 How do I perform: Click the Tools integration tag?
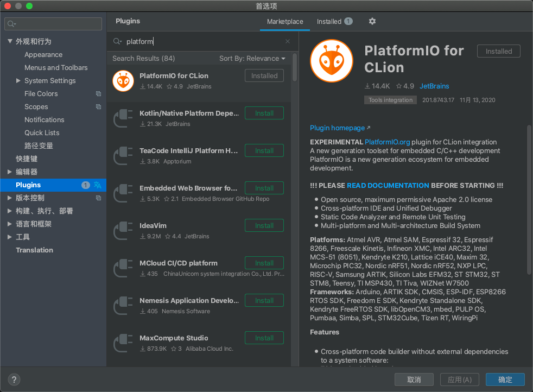(390, 100)
